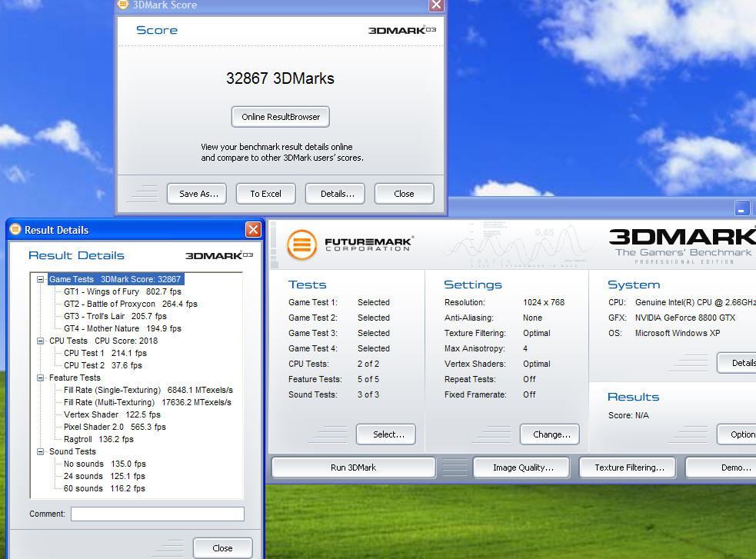Click the Futuremark orange logo icon
Viewport: 756px width, 559px height.
tap(301, 245)
